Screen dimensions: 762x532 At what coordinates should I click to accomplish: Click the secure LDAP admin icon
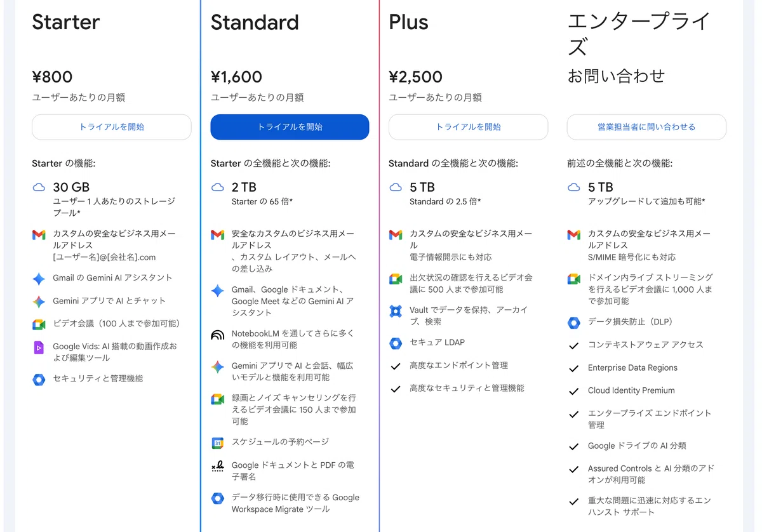pos(396,343)
